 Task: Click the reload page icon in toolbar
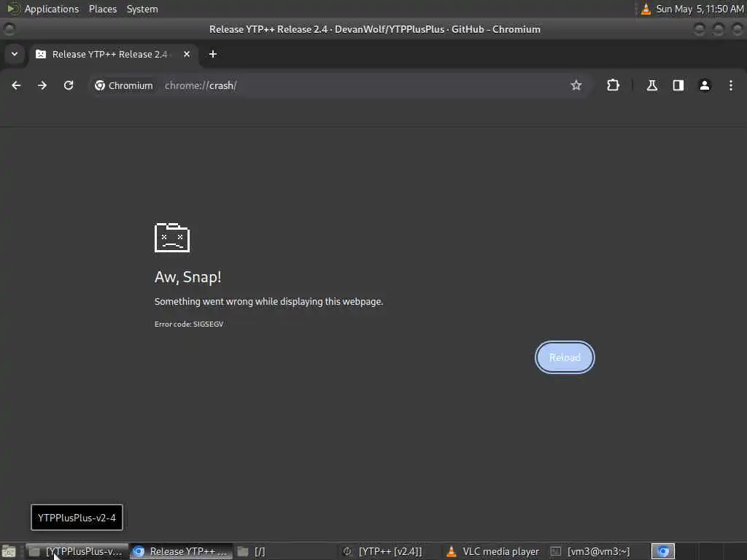pos(69,85)
